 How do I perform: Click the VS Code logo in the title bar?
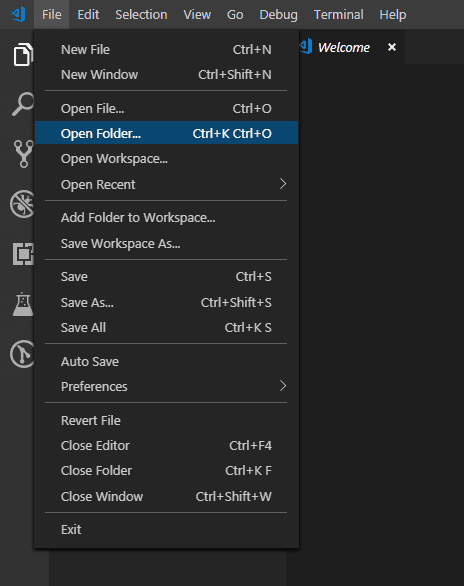point(18,15)
